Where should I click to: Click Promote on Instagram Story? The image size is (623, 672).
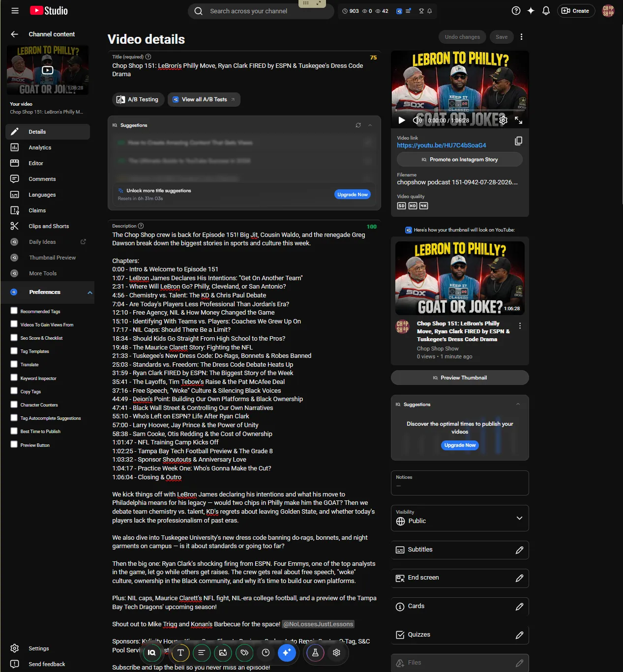click(459, 159)
